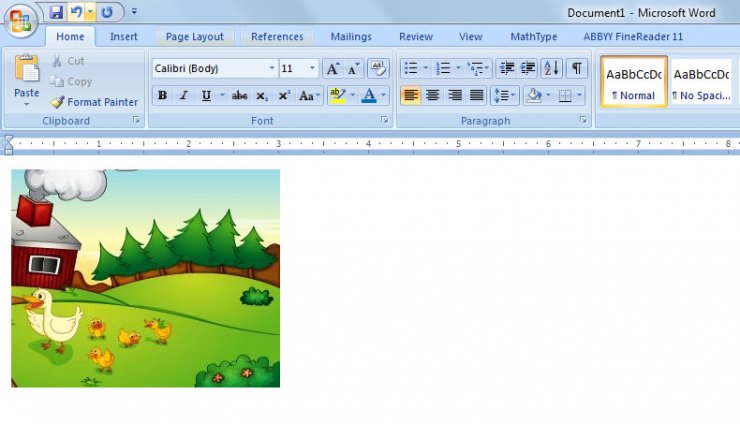Toggle underline formatting

[x=206, y=95]
